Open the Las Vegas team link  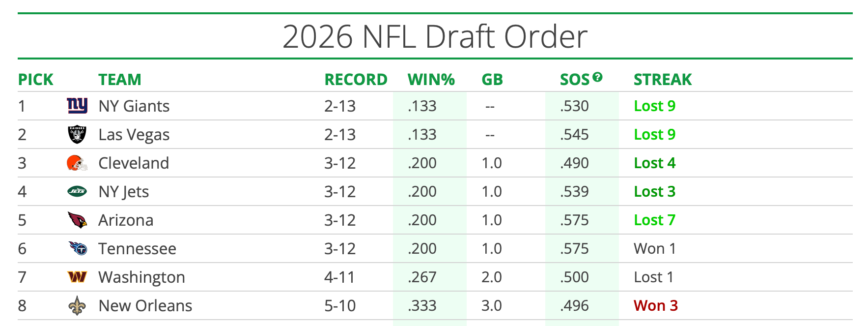coord(134,135)
